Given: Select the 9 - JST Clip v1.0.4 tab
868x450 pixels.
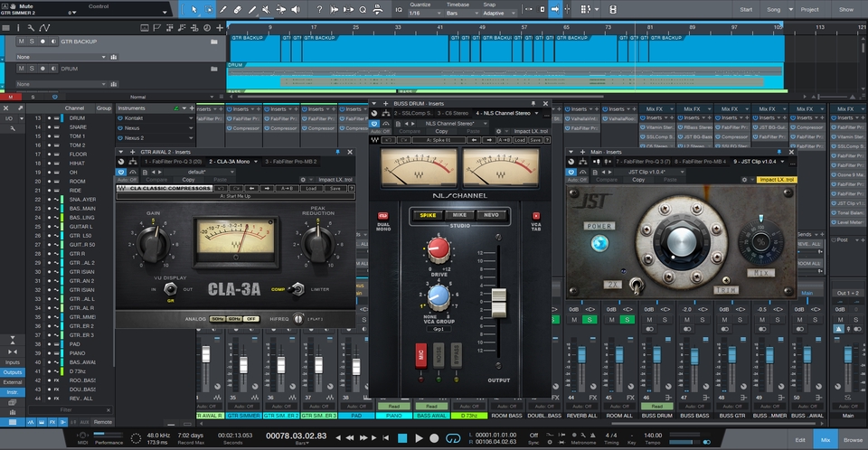Looking at the screenshot, I should click(760, 162).
